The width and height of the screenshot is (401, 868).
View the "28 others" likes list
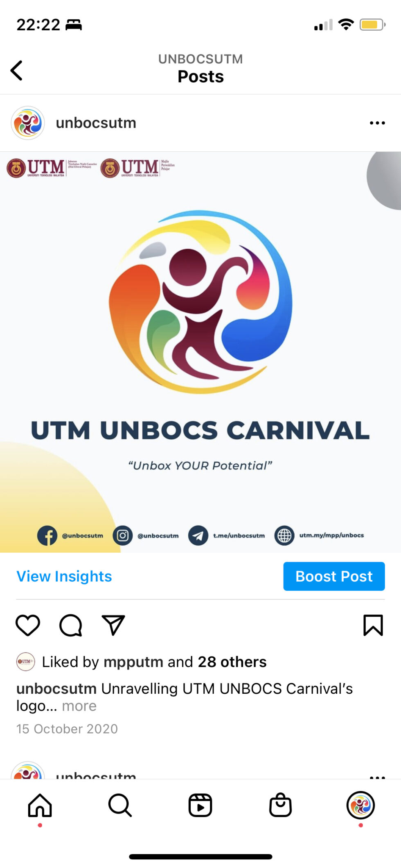(x=232, y=661)
